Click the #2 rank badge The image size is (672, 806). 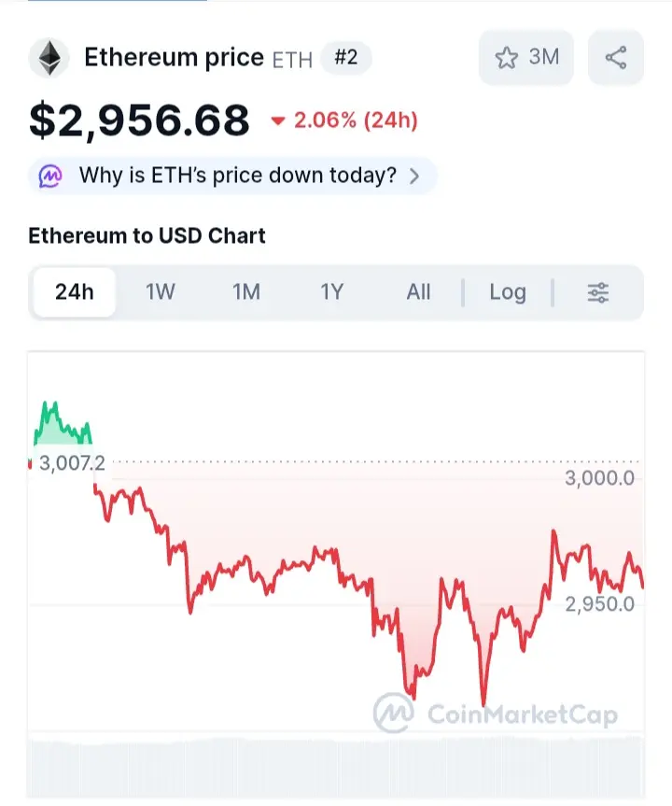(345, 58)
